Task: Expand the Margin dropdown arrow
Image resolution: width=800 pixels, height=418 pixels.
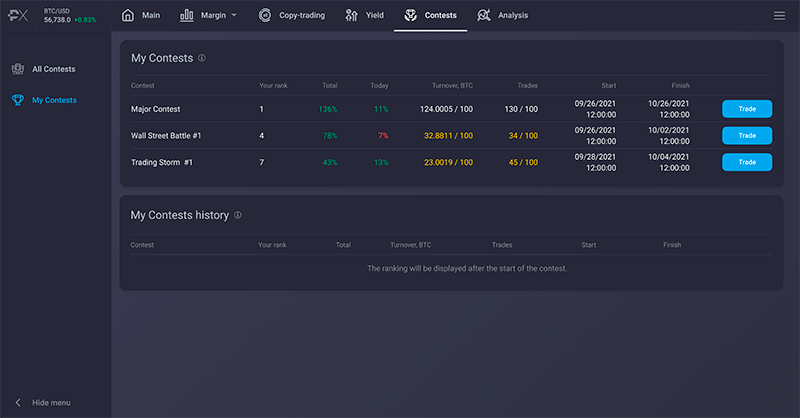Action: tap(234, 15)
